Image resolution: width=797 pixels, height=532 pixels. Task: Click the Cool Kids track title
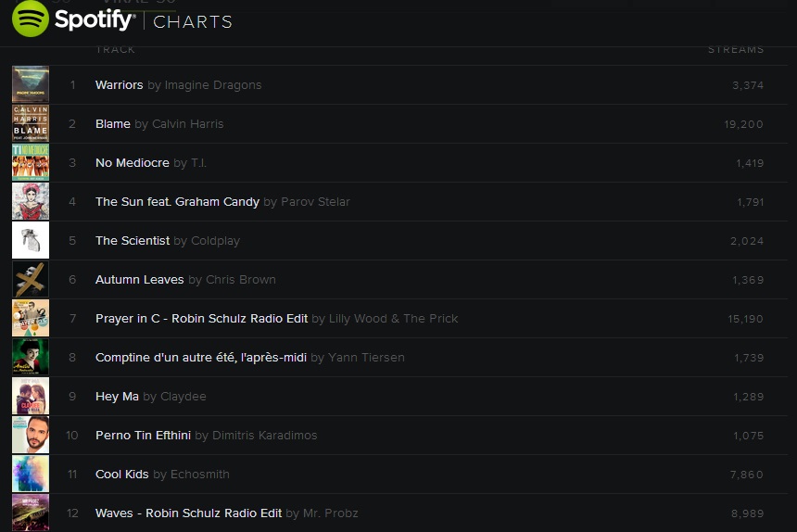121,475
